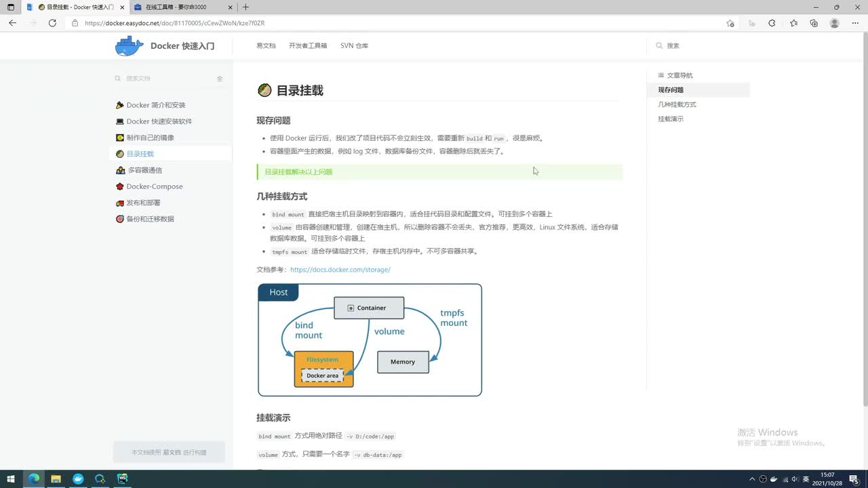Open 制作自己的镜像 chapter
The width and height of the screenshot is (868, 488).
(x=150, y=138)
